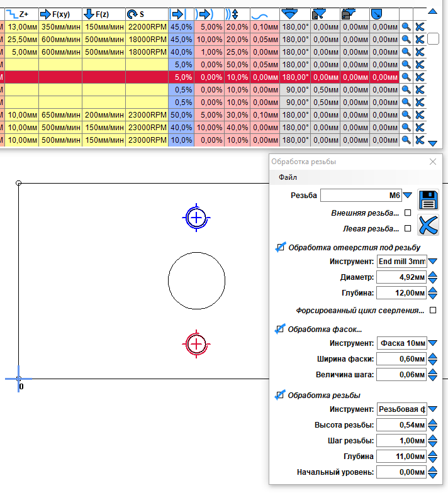448x493 pixels.
Task: Click magnifier in 25,50мм row
Action: click(406, 39)
